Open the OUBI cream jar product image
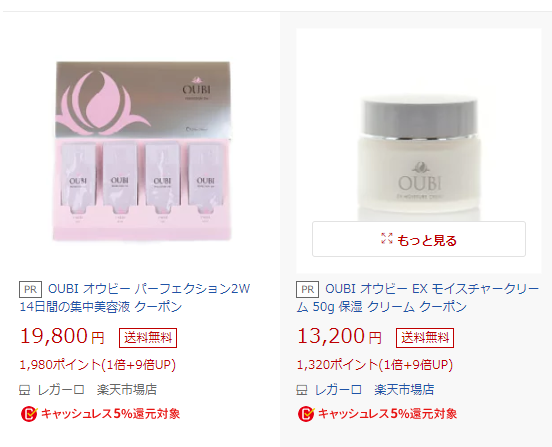This screenshot has height=447, width=552. (x=419, y=151)
